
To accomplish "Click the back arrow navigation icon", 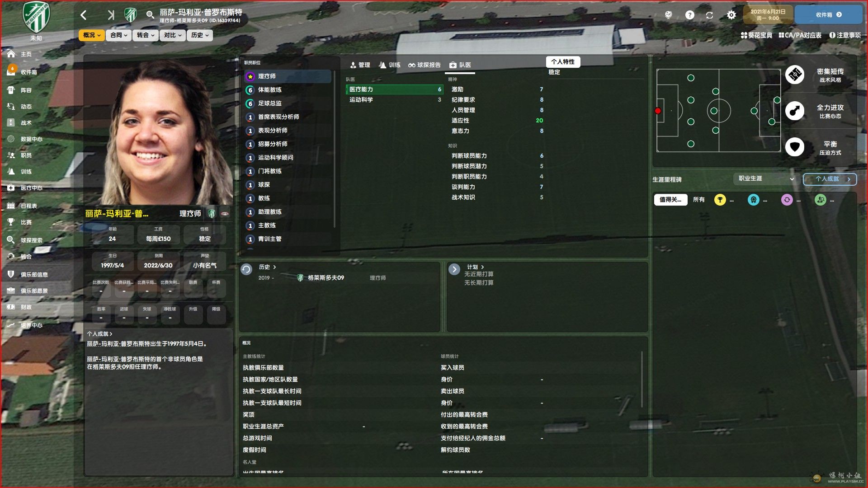I will point(84,15).
